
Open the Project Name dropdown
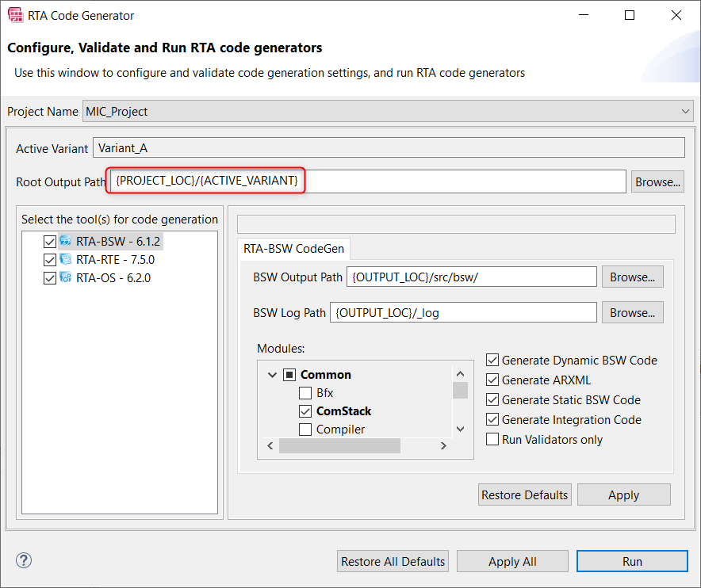tap(388, 111)
